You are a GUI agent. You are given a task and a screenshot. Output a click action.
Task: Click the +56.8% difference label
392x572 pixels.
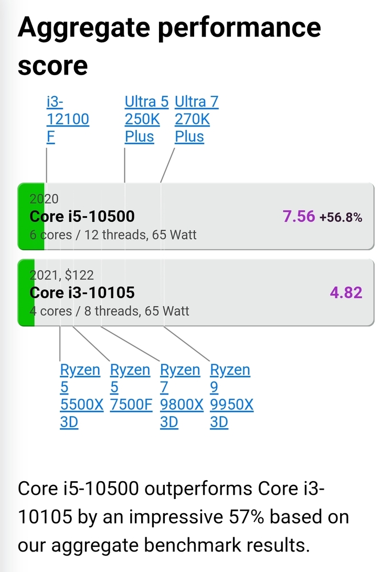341,217
